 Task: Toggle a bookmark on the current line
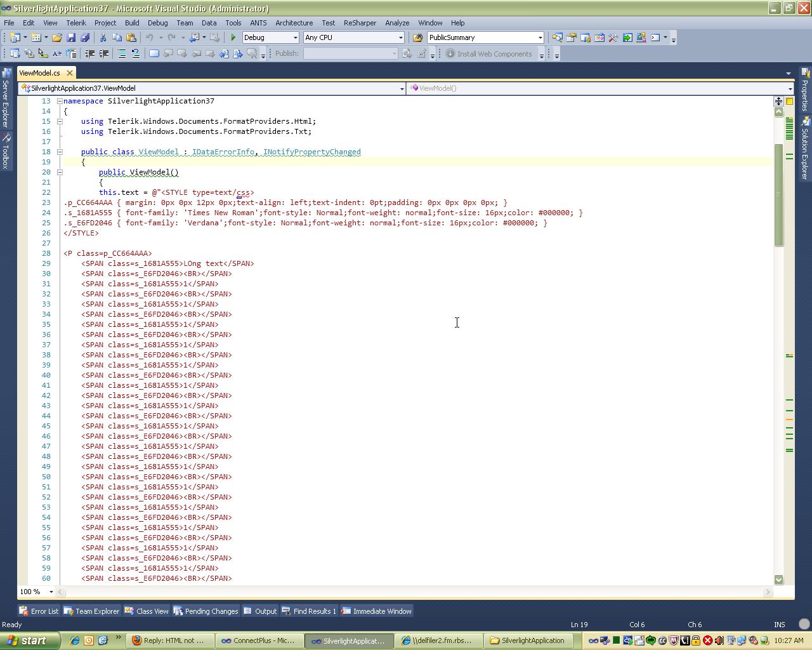[x=154, y=54]
